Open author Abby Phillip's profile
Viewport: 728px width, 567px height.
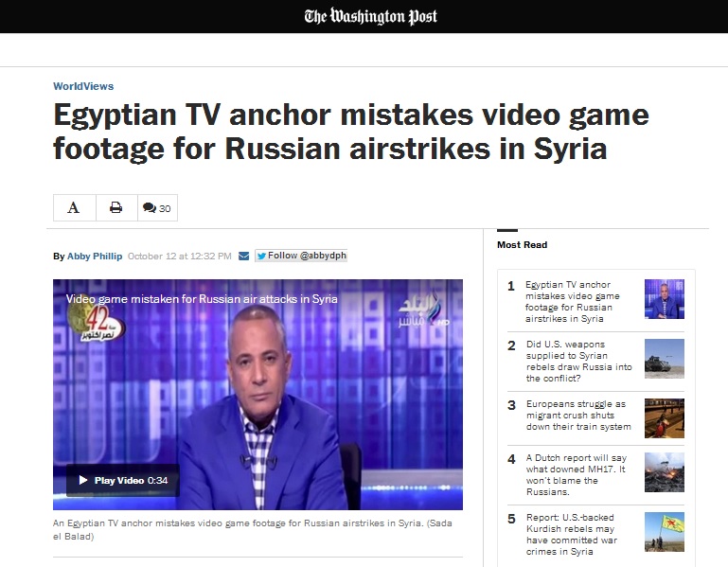(95, 256)
